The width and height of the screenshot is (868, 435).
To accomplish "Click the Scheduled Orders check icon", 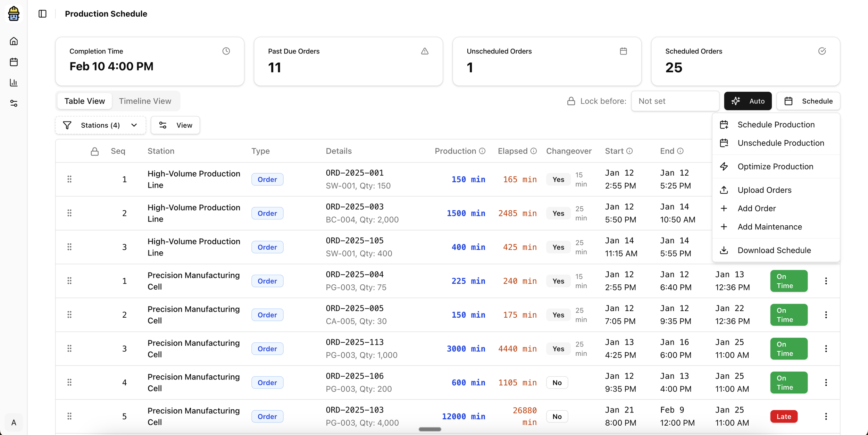I will click(822, 51).
